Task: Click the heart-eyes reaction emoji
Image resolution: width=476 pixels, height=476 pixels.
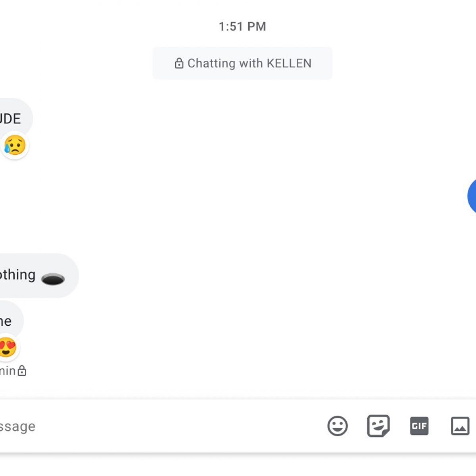Action: point(8,347)
